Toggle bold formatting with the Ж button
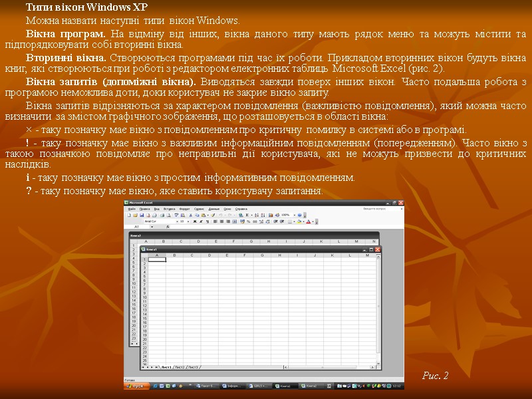The height and width of the screenshot is (399, 532). tap(195, 221)
